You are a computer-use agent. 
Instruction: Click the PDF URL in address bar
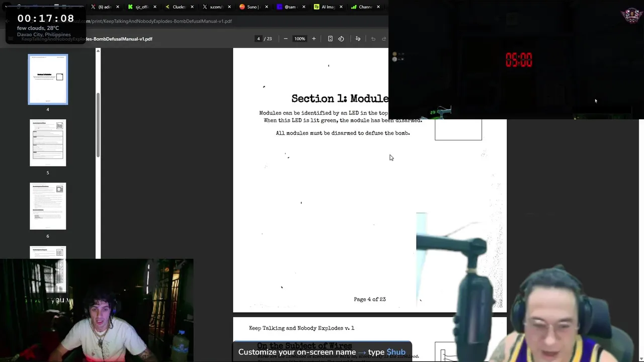pyautogui.click(x=158, y=21)
